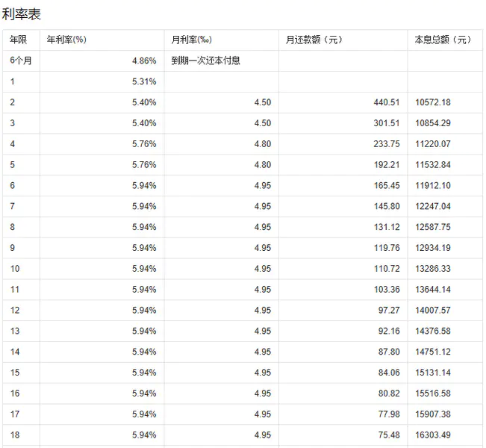Select the 11532.84 total amount cell
Image resolution: width=486 pixels, height=448 pixels.
[432, 165]
